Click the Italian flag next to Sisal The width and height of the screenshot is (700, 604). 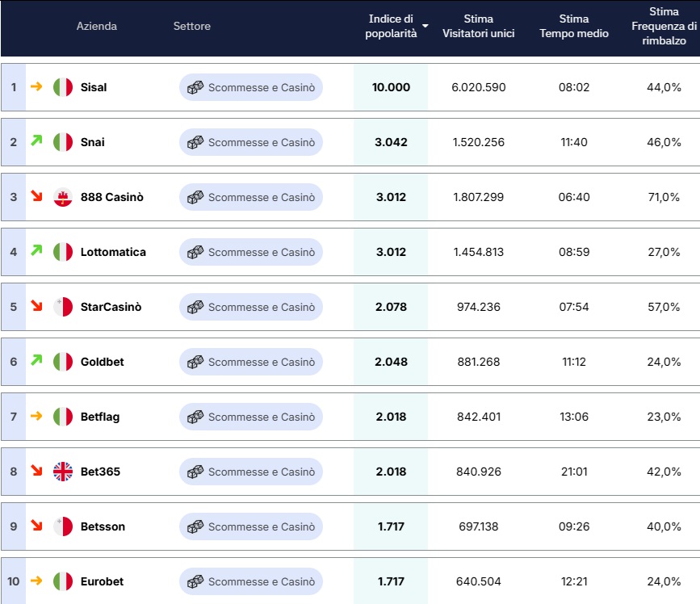coord(62,87)
